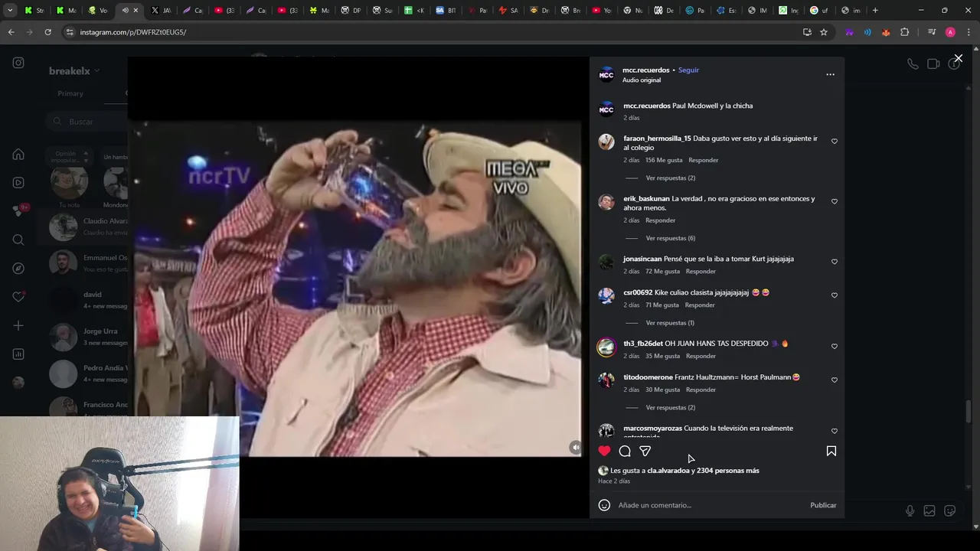Create a new post with plus icon
Viewport: 980px width, 551px height.
[x=18, y=325]
